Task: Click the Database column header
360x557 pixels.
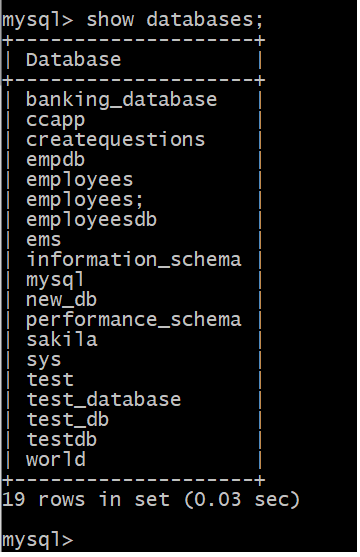Action: click(74, 59)
